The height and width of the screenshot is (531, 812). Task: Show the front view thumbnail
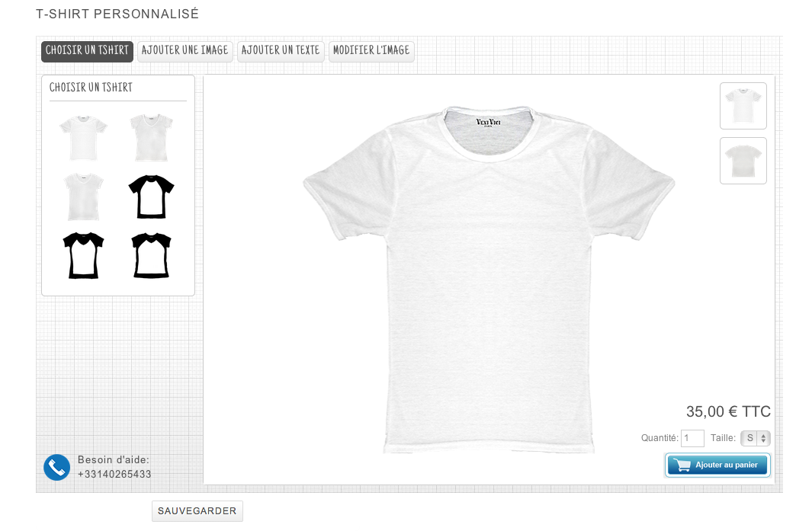click(743, 106)
